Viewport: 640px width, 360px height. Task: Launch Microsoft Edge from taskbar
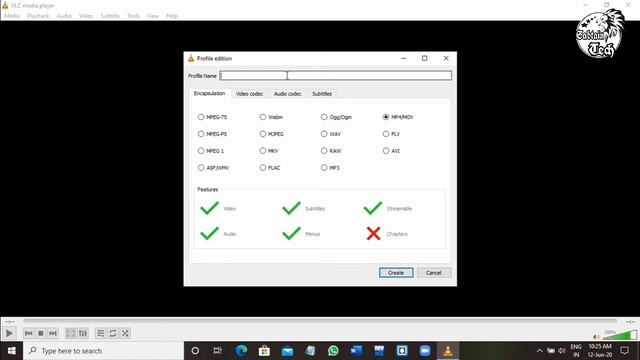pyautogui.click(x=241, y=351)
